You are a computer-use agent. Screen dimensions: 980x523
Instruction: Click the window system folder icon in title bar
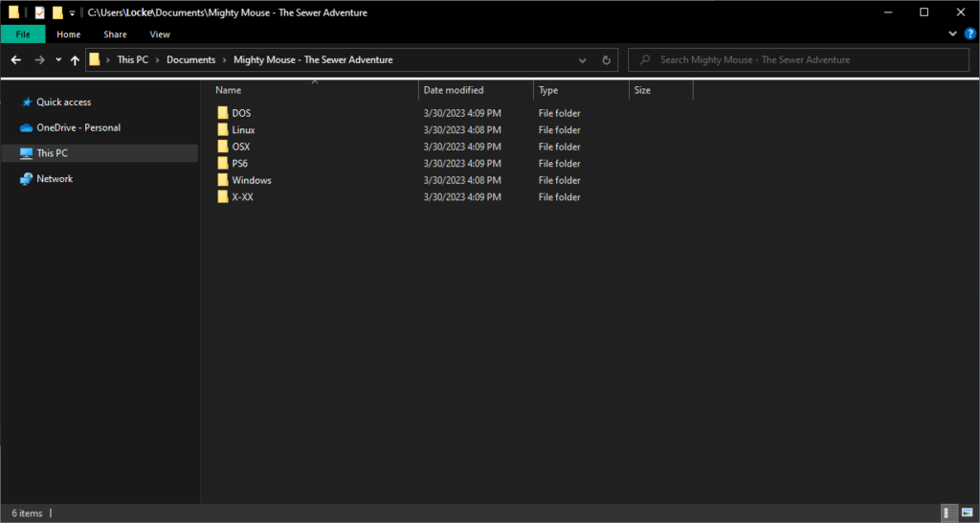pos(13,12)
